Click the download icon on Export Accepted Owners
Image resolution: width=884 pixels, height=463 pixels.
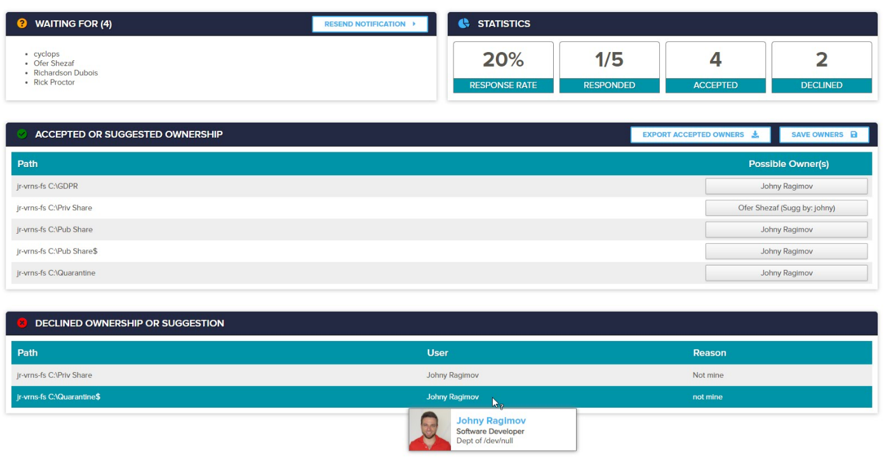point(755,135)
